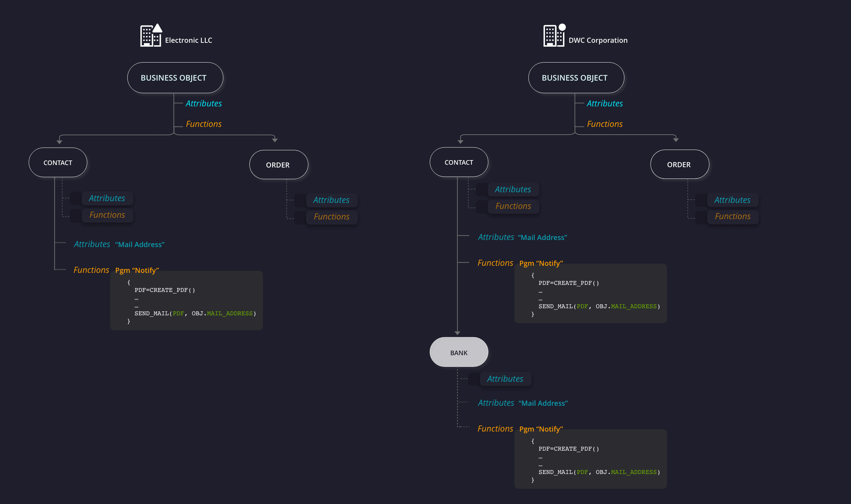Select the grey BANK node
This screenshot has width=851, height=504.
[x=459, y=352]
